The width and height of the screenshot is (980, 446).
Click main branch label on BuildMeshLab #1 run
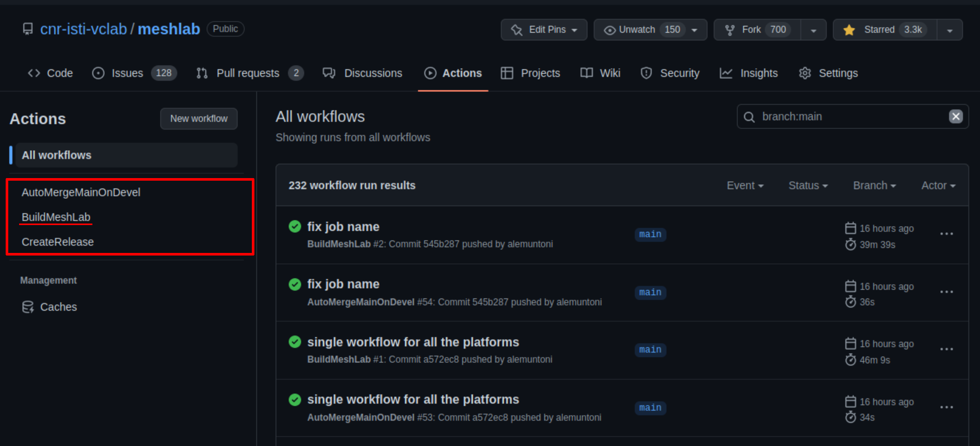point(650,349)
